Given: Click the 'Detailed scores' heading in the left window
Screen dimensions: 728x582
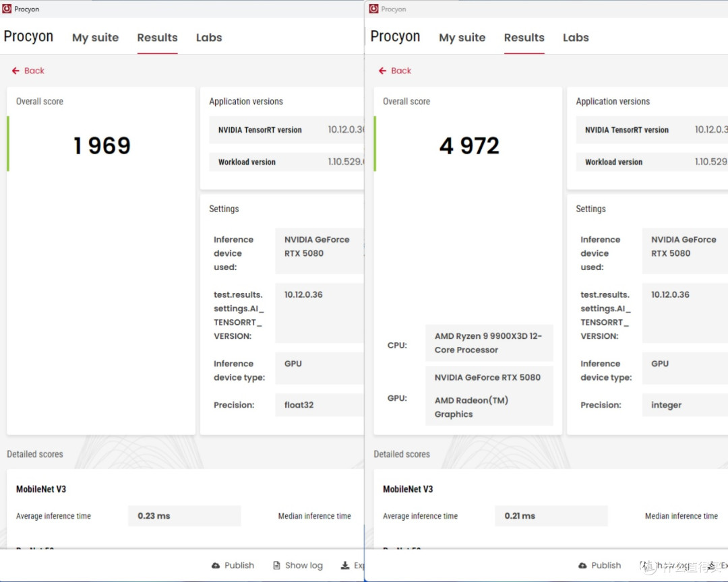Looking at the screenshot, I should 35,454.
